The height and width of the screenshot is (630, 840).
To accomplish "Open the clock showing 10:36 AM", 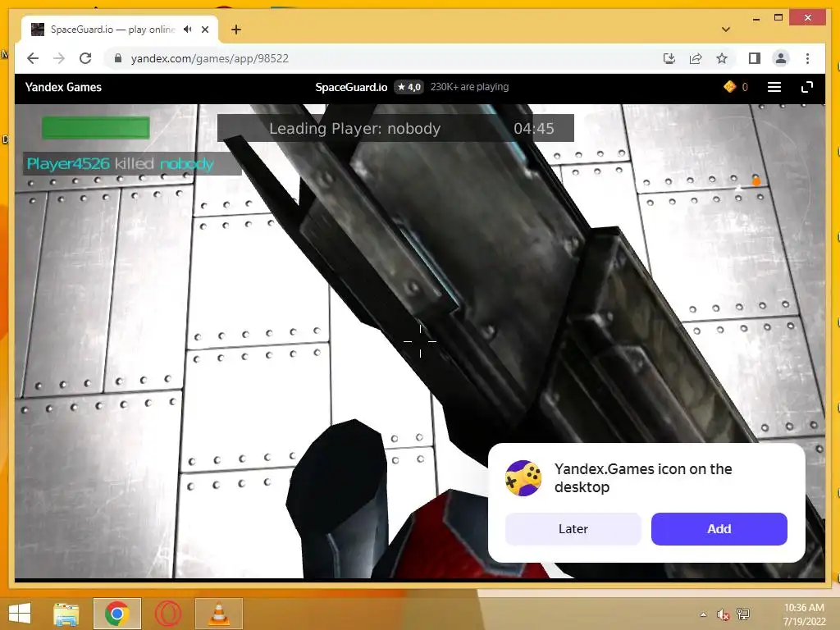I will [804, 614].
